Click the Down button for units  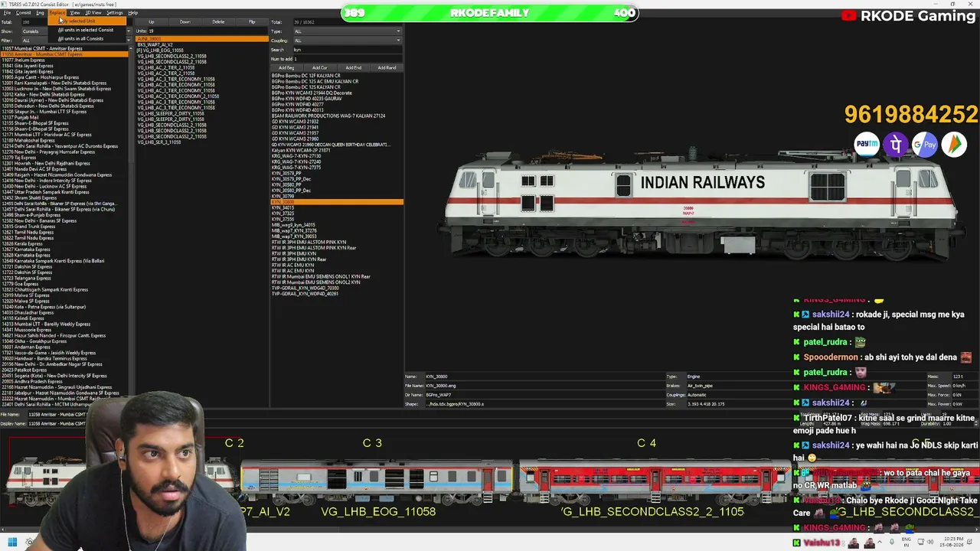point(185,21)
